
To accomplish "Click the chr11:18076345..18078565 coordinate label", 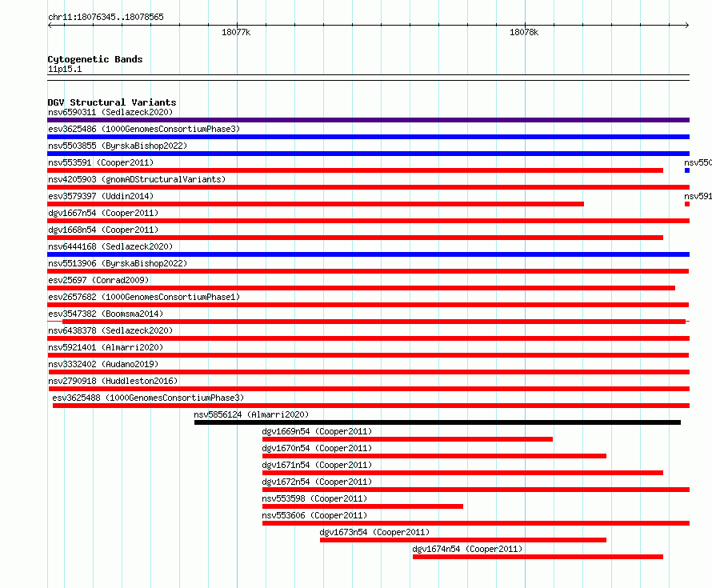I will click(106, 17).
